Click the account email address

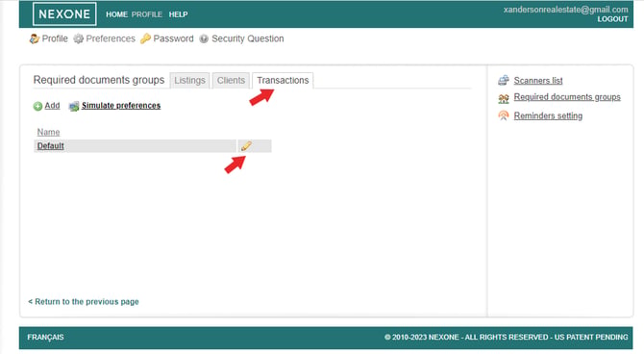[565, 9]
